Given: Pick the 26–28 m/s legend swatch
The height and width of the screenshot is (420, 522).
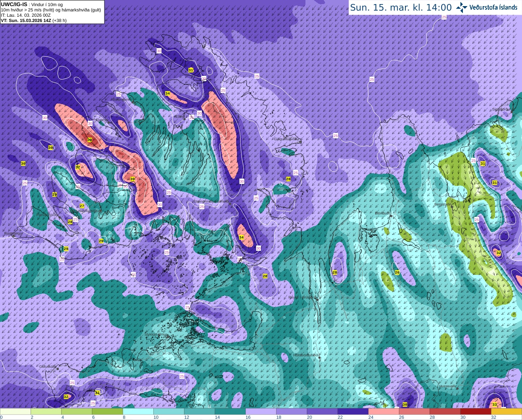Looking at the screenshot, I should (x=414, y=411).
